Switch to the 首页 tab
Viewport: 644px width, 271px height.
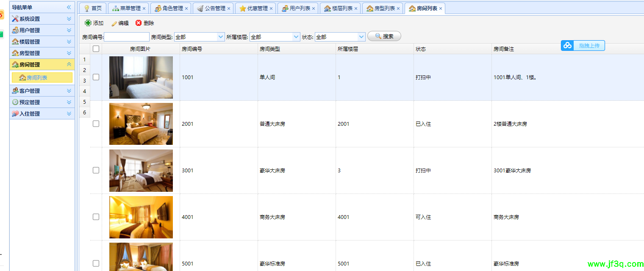(93, 8)
